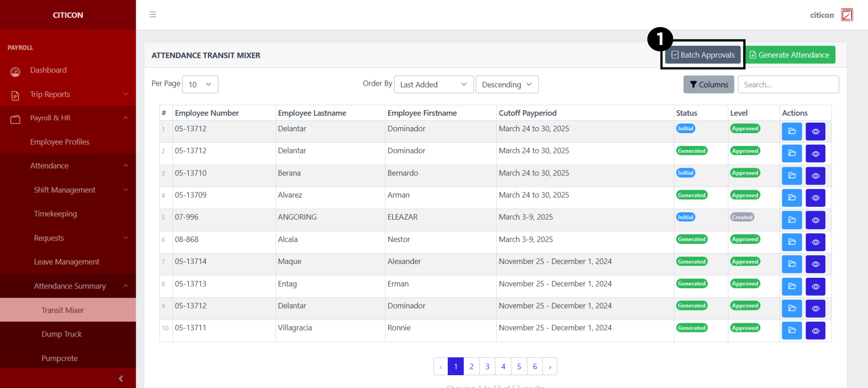Select Dump Truck in sidebar menu
The height and width of the screenshot is (388, 868).
pyautogui.click(x=61, y=334)
